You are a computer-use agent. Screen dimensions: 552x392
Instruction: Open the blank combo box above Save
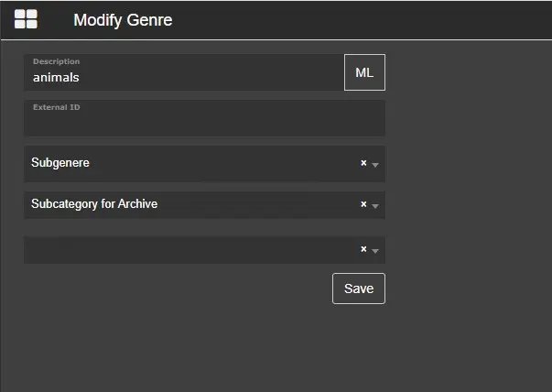183,249
